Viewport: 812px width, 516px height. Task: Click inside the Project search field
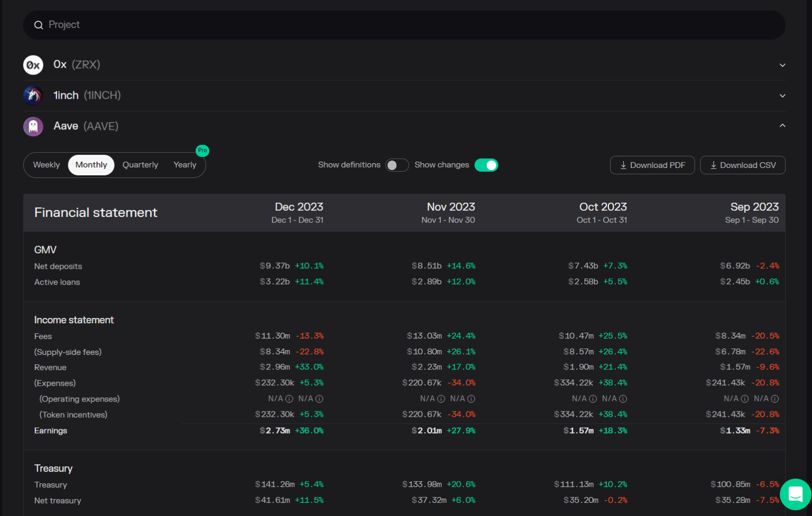point(211,25)
